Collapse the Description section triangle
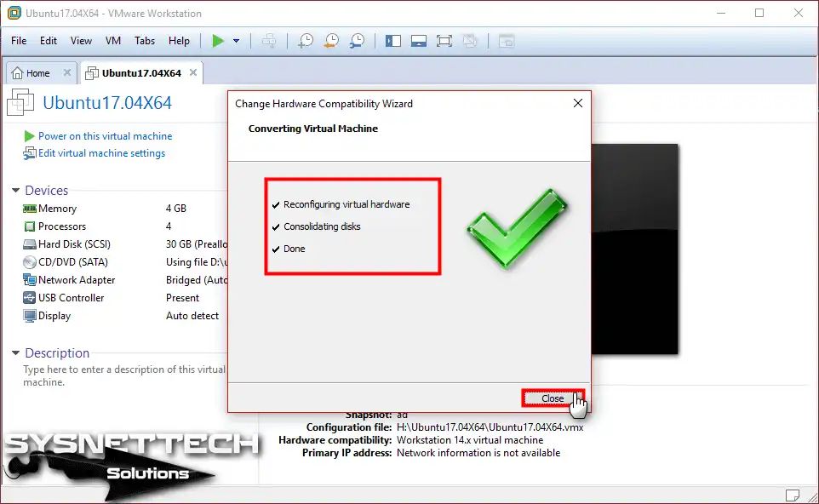 [x=15, y=353]
